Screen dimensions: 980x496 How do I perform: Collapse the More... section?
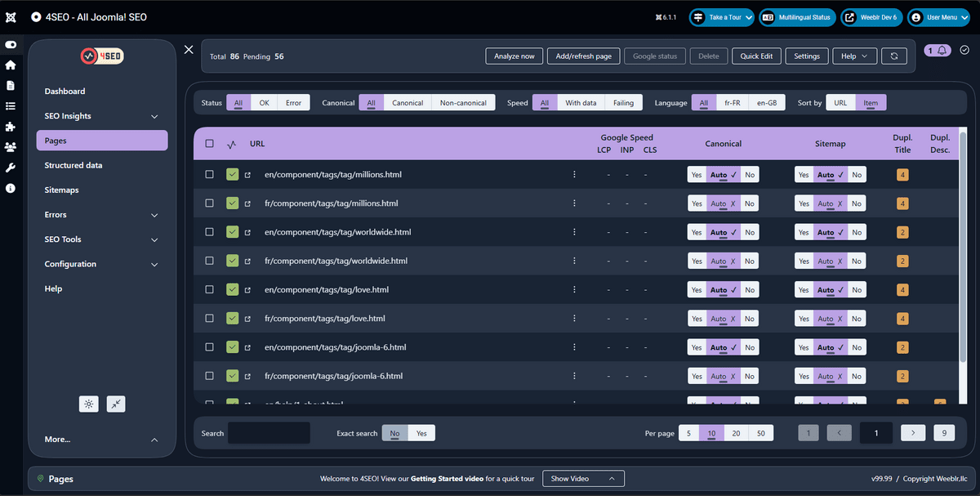point(102,440)
